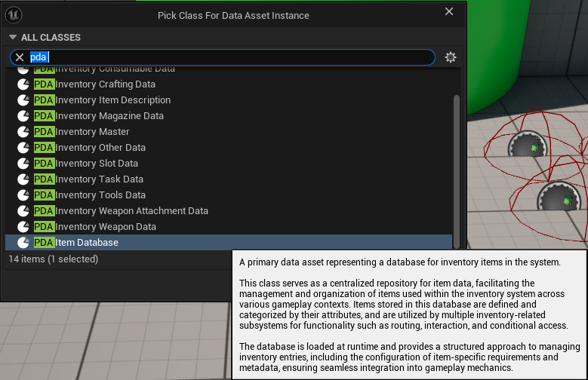
Task: Close the Pick Class dialog
Action: pos(449,11)
